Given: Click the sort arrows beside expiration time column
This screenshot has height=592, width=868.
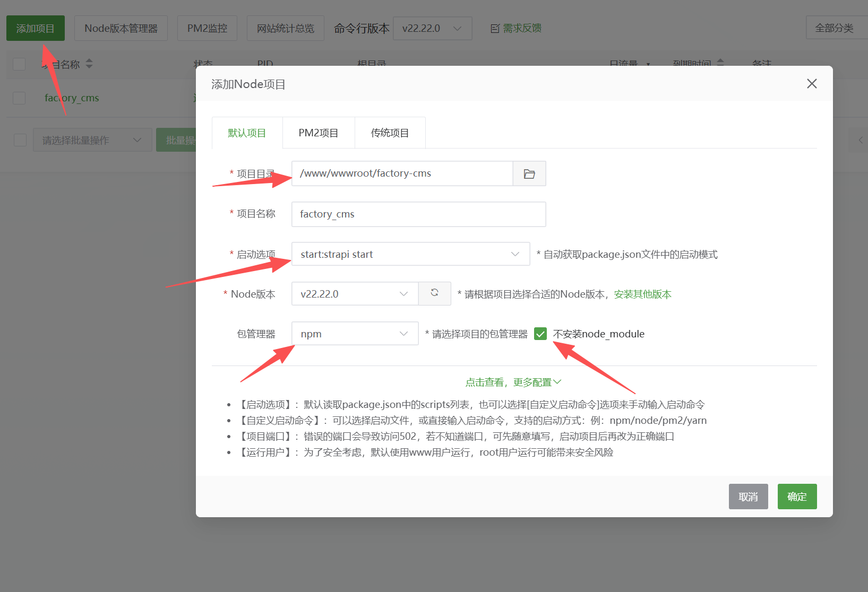Looking at the screenshot, I should 720,63.
